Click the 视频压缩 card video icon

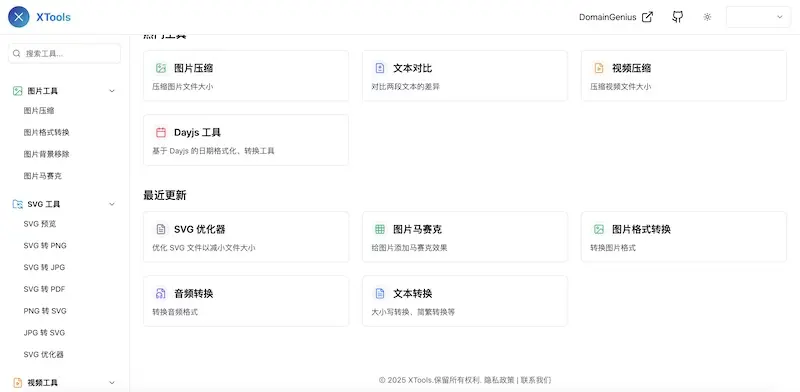pos(599,68)
